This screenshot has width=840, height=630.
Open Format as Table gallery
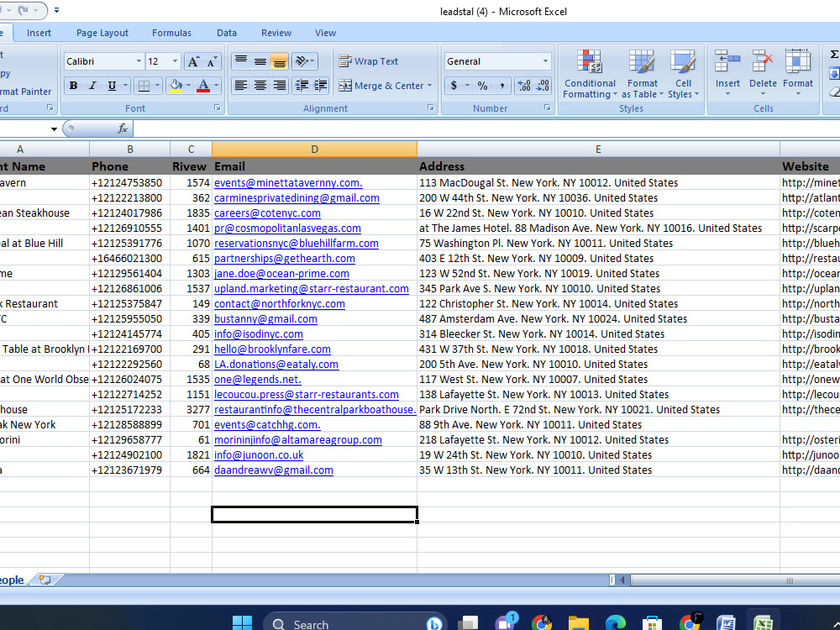642,74
